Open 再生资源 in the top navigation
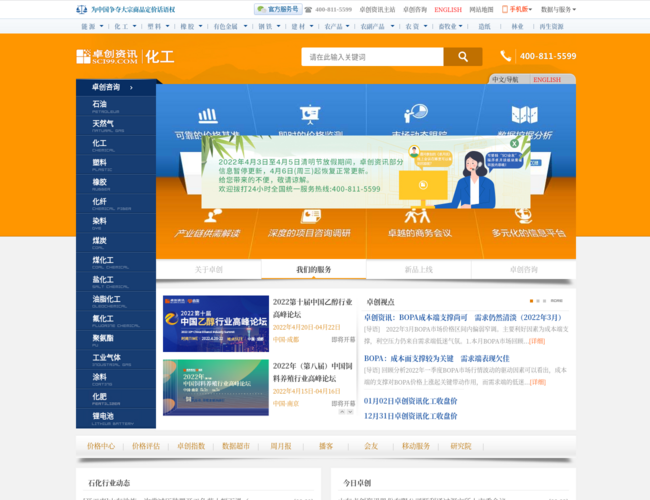650x500 pixels. point(551,27)
